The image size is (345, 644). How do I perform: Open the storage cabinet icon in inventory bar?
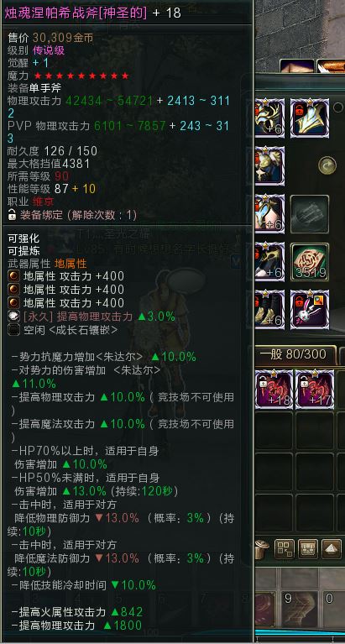[308, 549]
